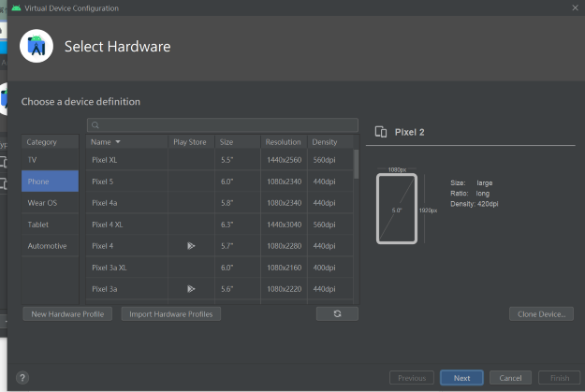This screenshot has height=392, width=585.
Task: Focus the device search input field
Action: [223, 125]
